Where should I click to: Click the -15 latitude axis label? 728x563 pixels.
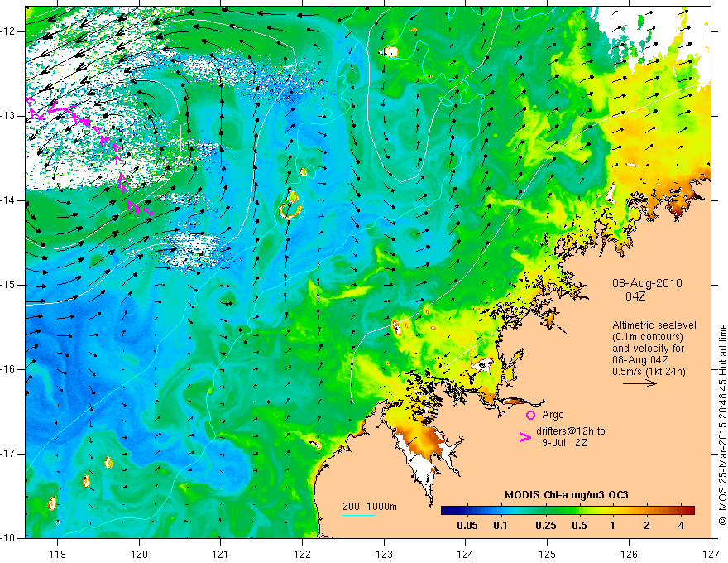pyautogui.click(x=9, y=285)
